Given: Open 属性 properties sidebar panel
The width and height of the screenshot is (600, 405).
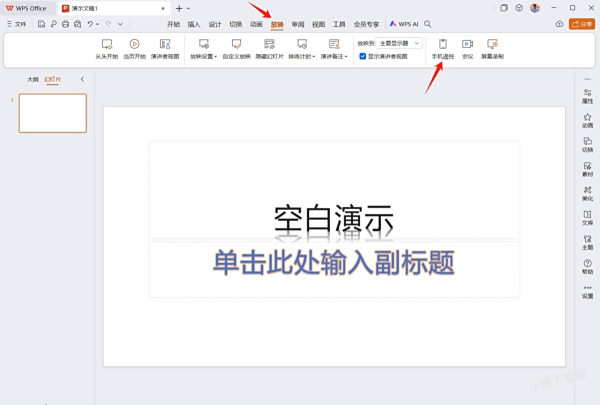Looking at the screenshot, I should [x=587, y=96].
